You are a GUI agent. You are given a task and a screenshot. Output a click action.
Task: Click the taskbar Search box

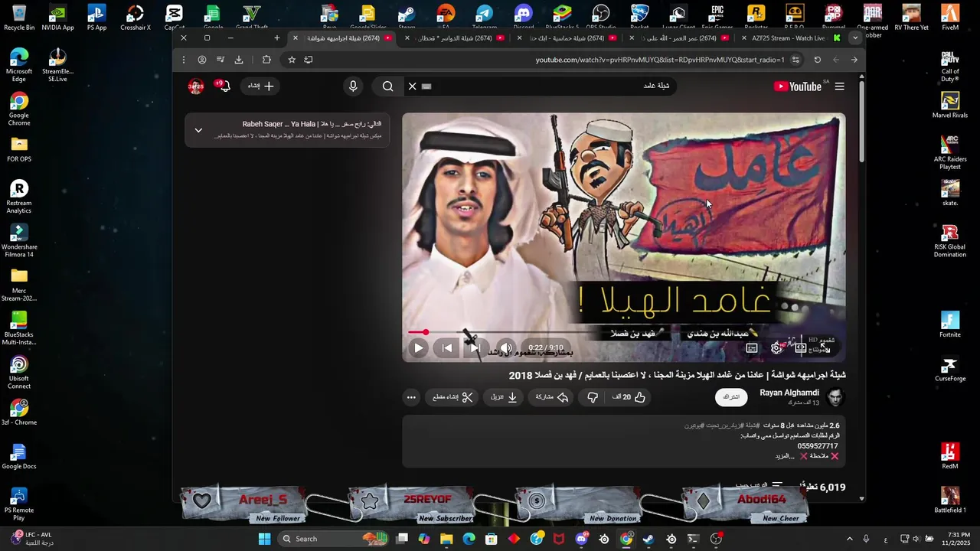[x=332, y=539]
